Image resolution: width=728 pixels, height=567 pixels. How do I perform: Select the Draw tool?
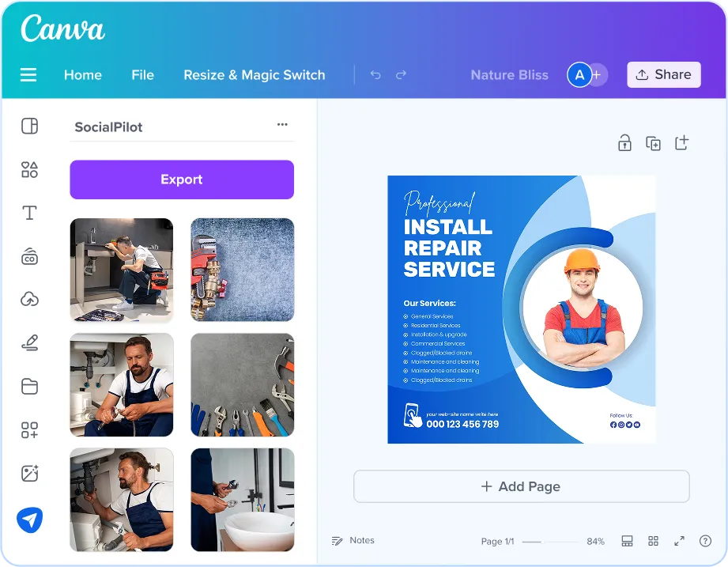click(29, 342)
